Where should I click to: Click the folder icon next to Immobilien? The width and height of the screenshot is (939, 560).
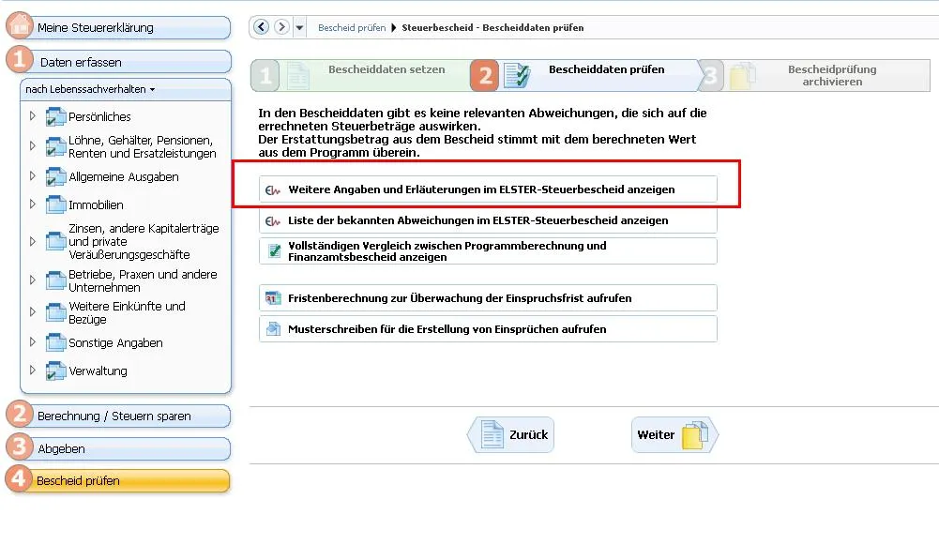click(56, 204)
